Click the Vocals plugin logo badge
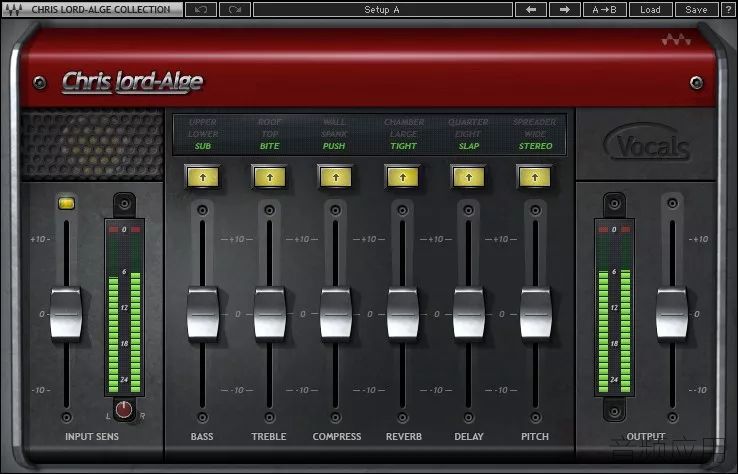This screenshot has height=474, width=738. point(647,143)
